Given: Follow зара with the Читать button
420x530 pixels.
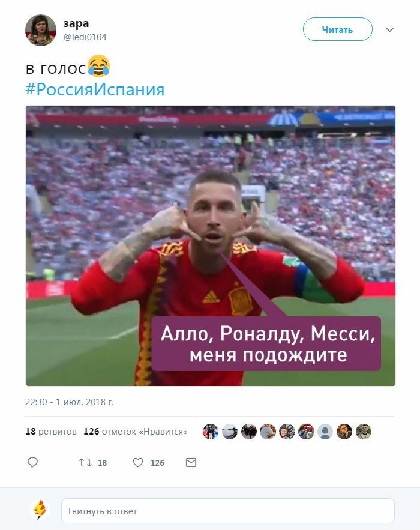Looking at the screenshot, I should tap(338, 29).
